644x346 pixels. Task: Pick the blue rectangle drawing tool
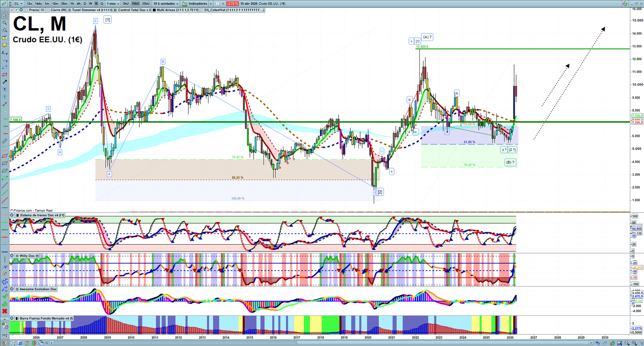pos(4,67)
